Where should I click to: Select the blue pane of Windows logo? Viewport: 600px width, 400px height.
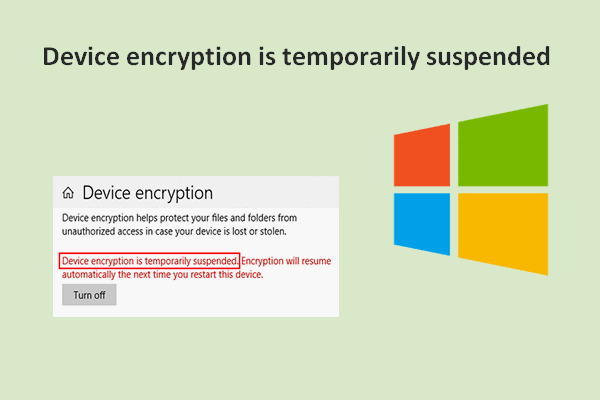422,224
